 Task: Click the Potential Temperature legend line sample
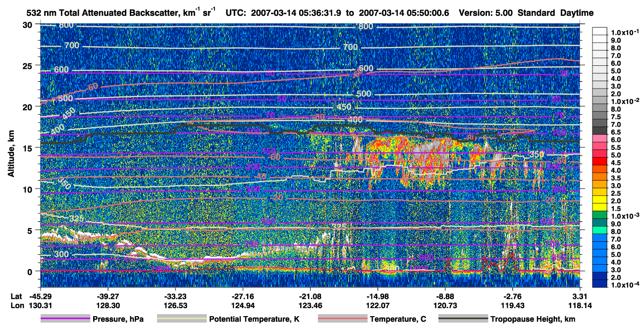click(x=181, y=319)
